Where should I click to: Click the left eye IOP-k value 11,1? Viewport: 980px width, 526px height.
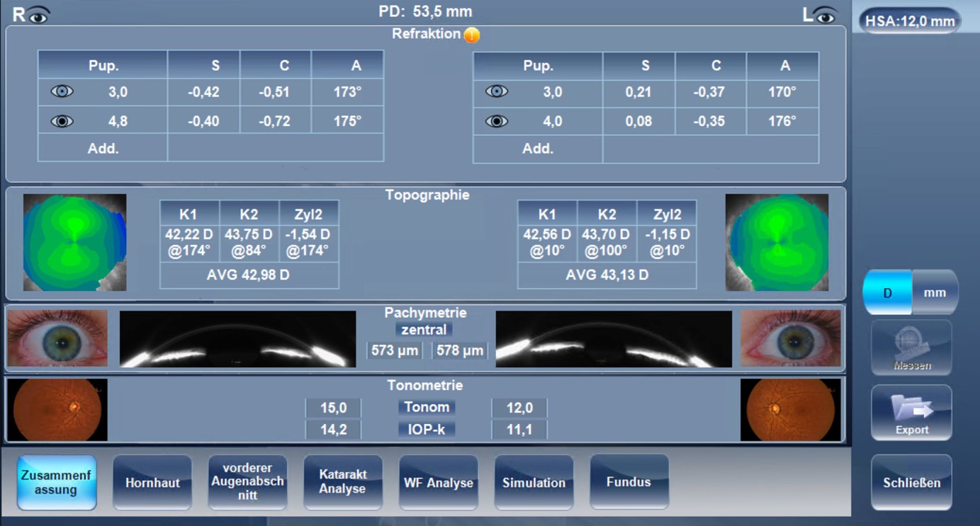(x=519, y=429)
